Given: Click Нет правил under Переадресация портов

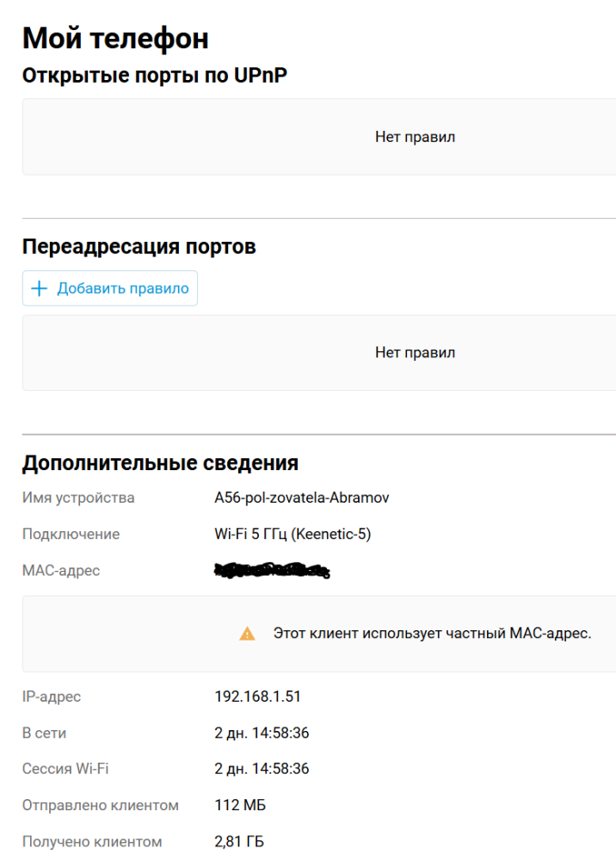Looking at the screenshot, I should 415,353.
